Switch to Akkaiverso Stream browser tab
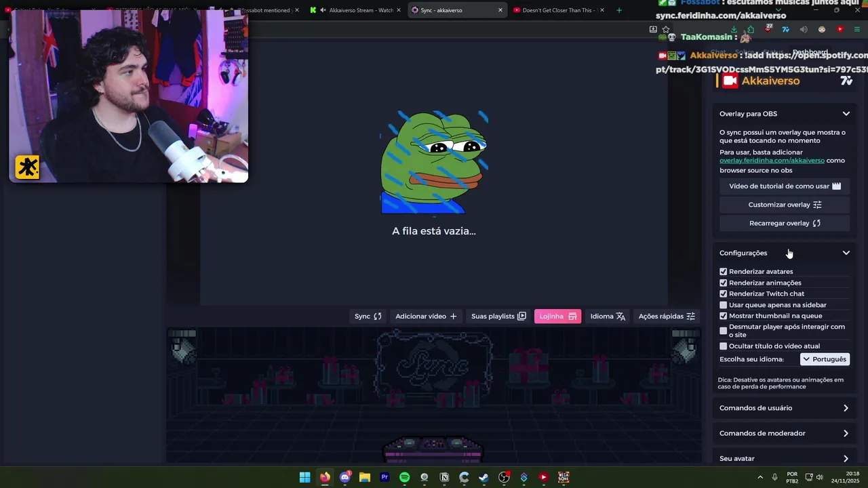Viewport: 868px width, 488px height. click(x=356, y=10)
